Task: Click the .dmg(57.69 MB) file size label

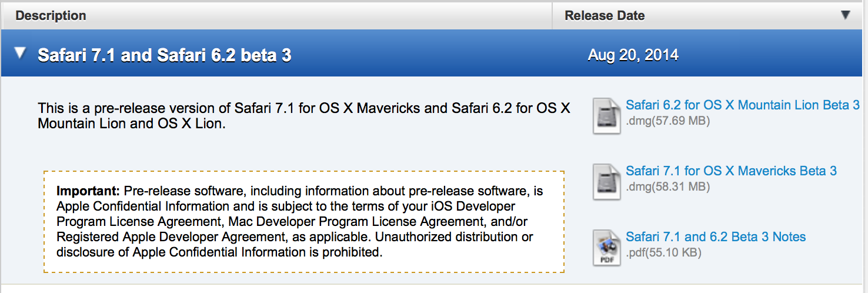Action: coord(668,121)
